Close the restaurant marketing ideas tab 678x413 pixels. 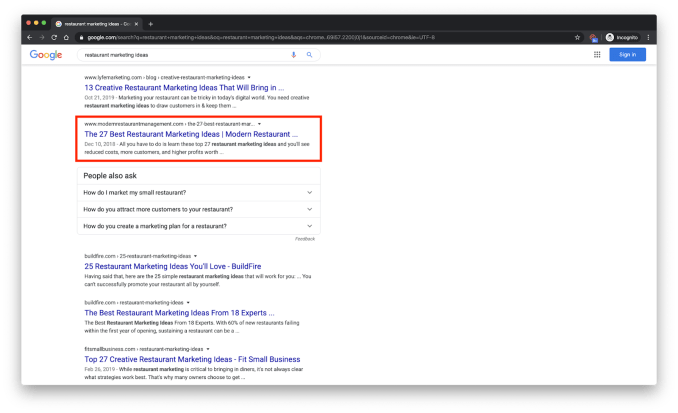coord(136,24)
